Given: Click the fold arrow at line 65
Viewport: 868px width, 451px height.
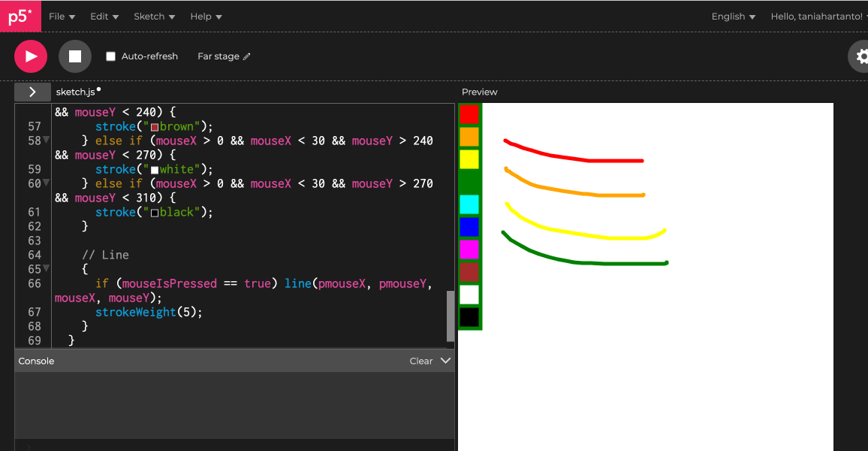Looking at the screenshot, I should coord(47,268).
